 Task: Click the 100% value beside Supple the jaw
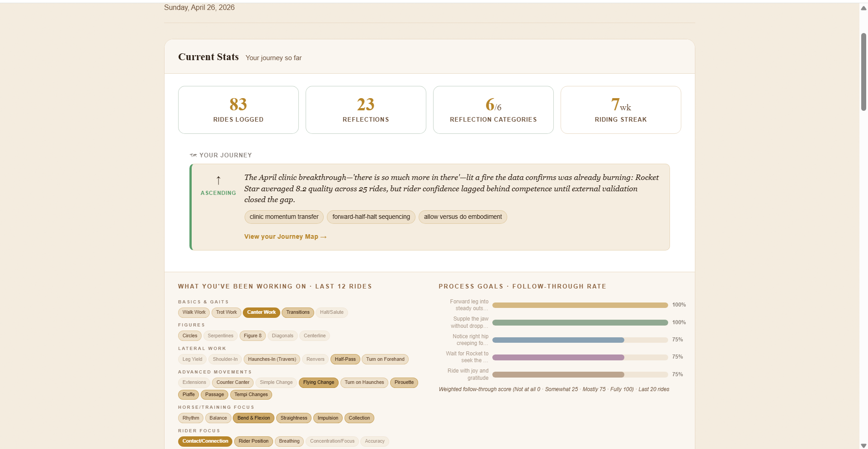(679, 322)
